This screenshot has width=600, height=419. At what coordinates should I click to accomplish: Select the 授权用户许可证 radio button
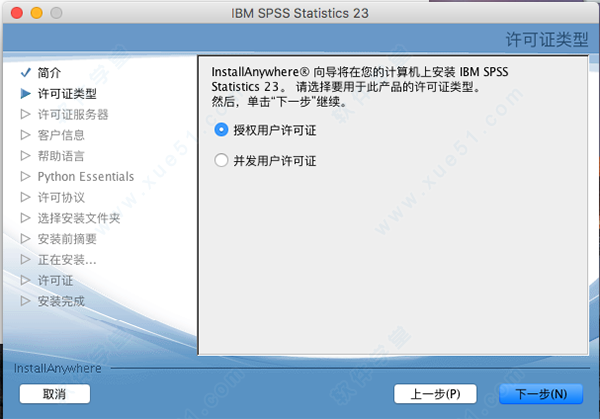point(221,130)
